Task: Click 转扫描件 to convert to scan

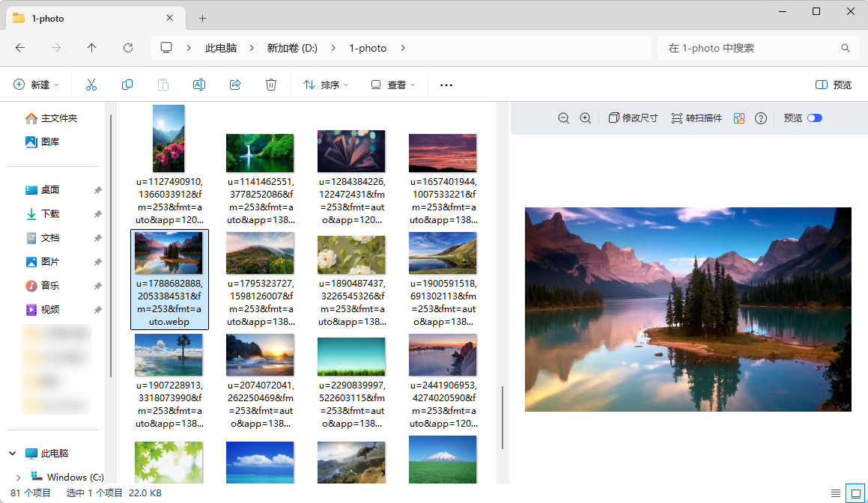Action: (696, 118)
